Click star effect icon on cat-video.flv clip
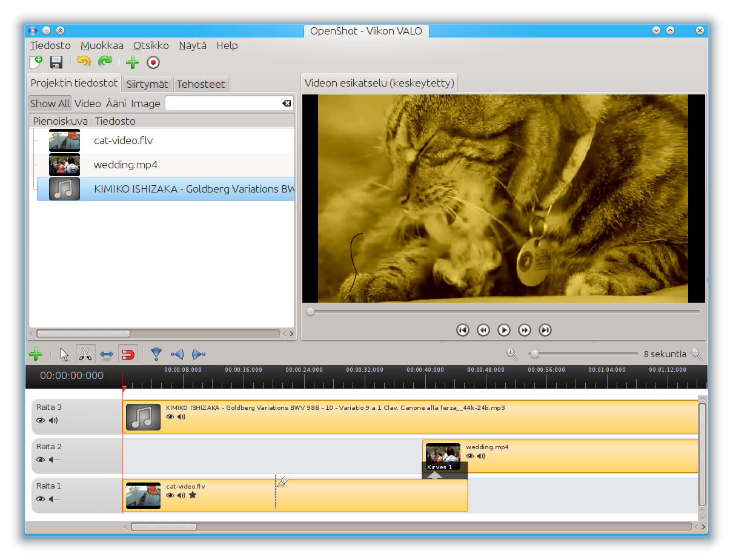This screenshot has width=733, height=560. click(x=193, y=495)
